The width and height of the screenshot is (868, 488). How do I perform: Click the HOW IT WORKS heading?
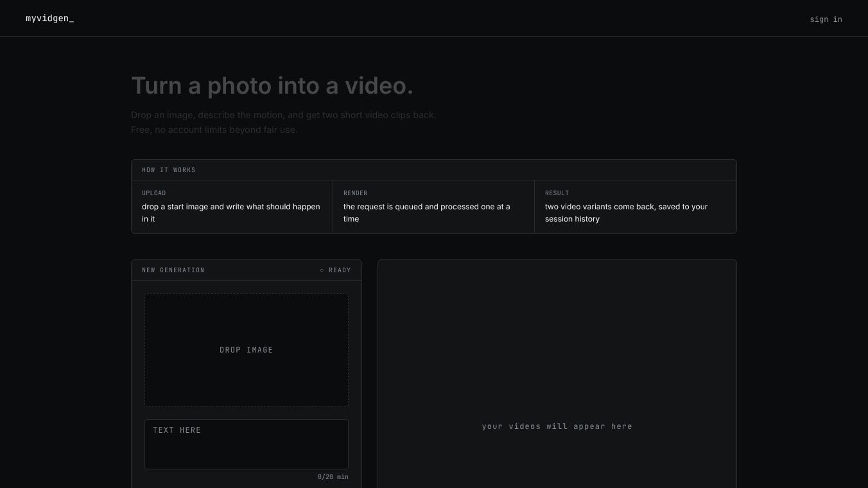169,170
